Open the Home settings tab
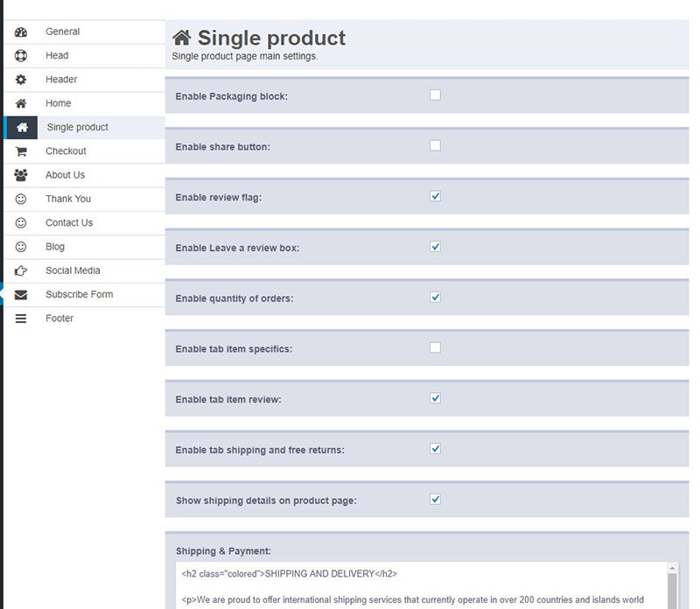Image resolution: width=700 pixels, height=609 pixels. coord(59,103)
